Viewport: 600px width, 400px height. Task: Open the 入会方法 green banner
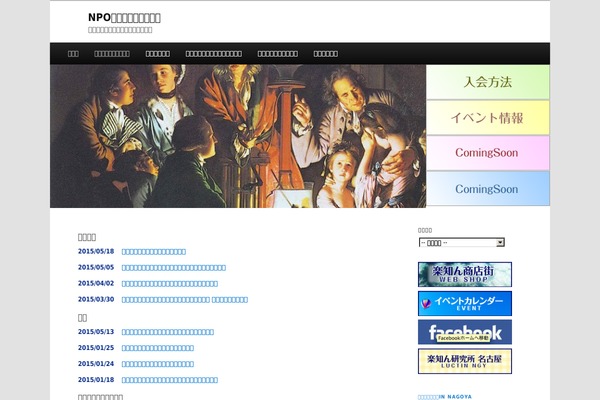tap(488, 82)
